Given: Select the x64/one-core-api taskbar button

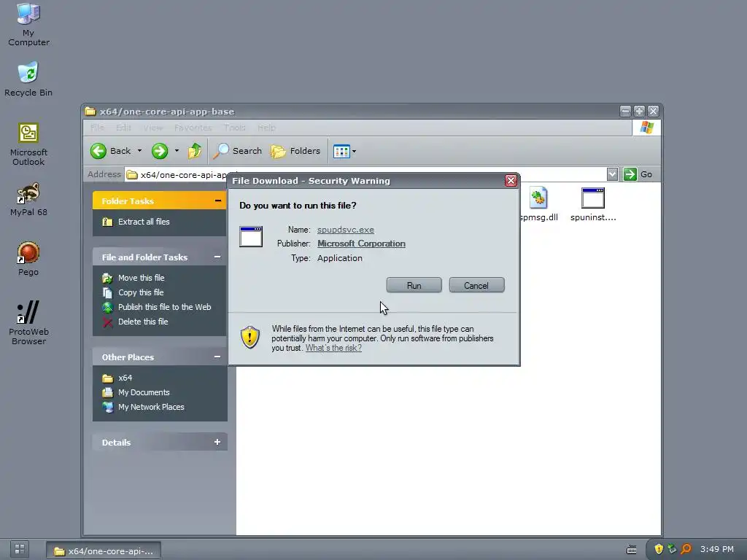Looking at the screenshot, I should point(104,551).
